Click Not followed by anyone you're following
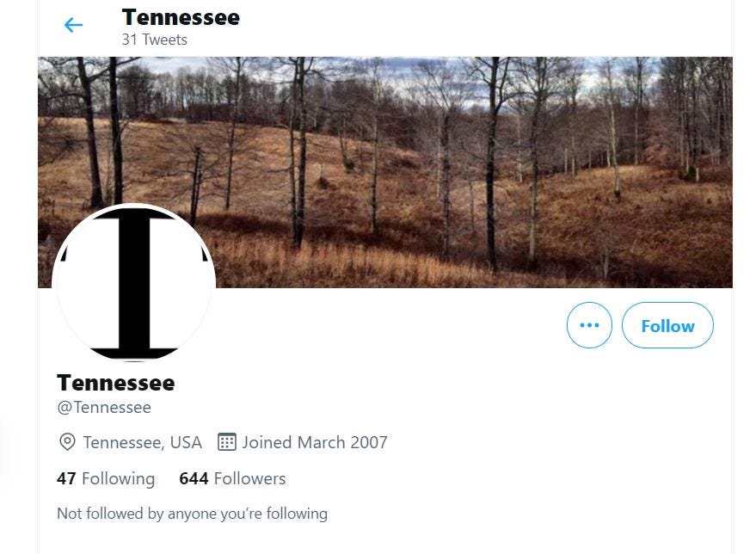This screenshot has height=554, width=756. coord(192,514)
